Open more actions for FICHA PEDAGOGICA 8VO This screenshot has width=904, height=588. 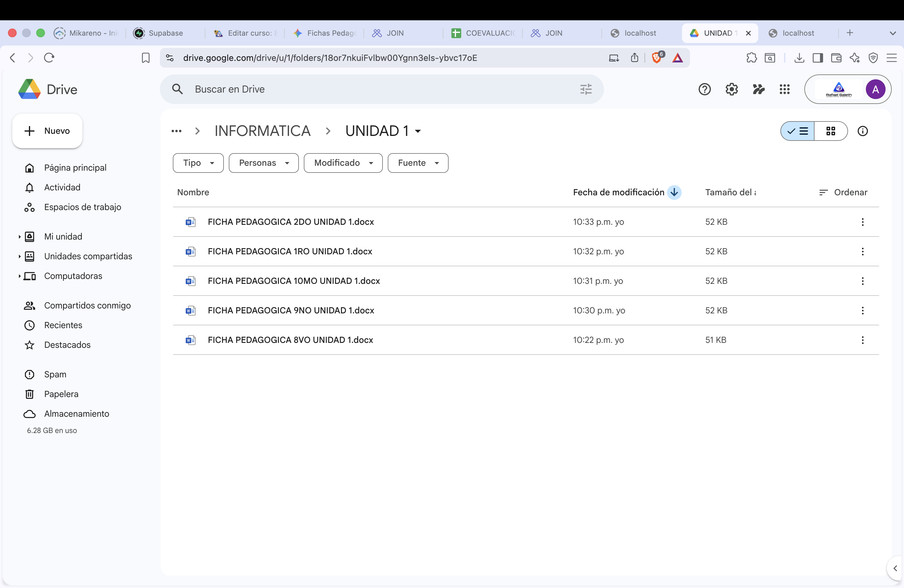862,340
